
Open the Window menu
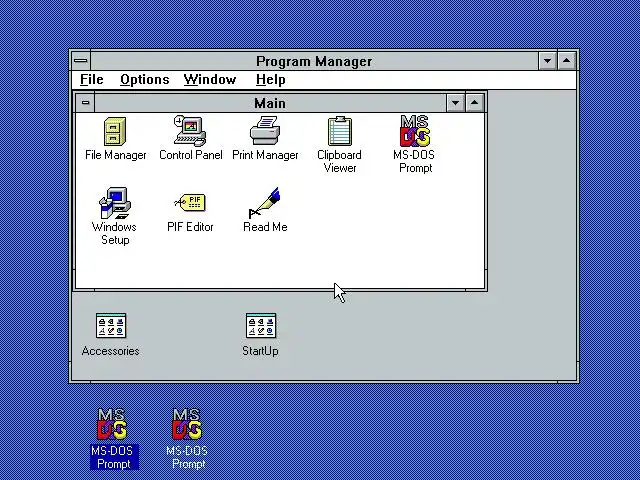point(210,80)
